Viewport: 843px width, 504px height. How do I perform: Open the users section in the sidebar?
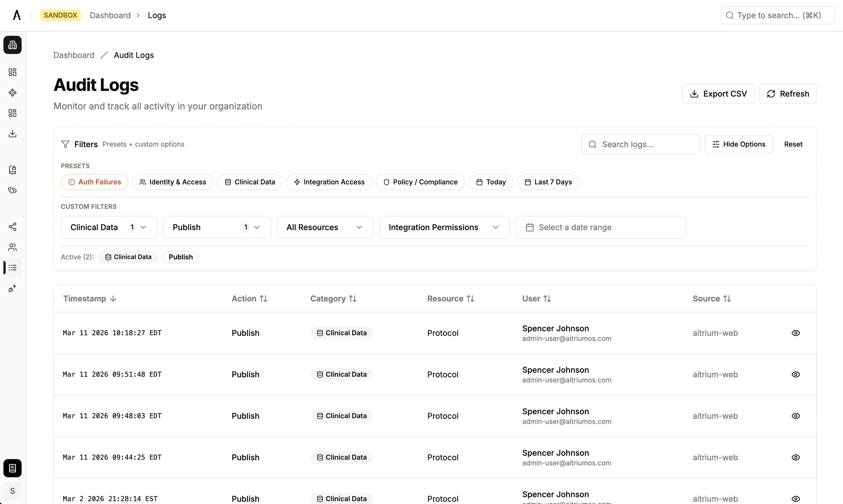tap(13, 247)
